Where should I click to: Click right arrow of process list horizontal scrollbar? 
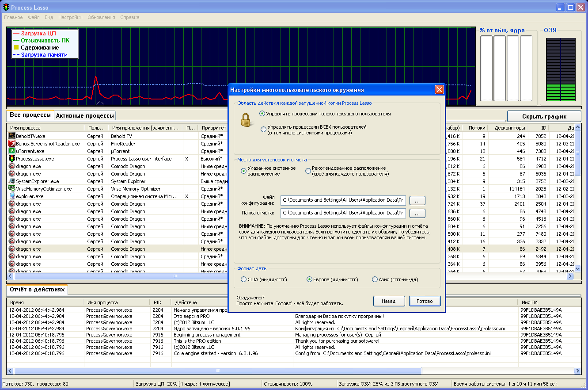coord(570,276)
